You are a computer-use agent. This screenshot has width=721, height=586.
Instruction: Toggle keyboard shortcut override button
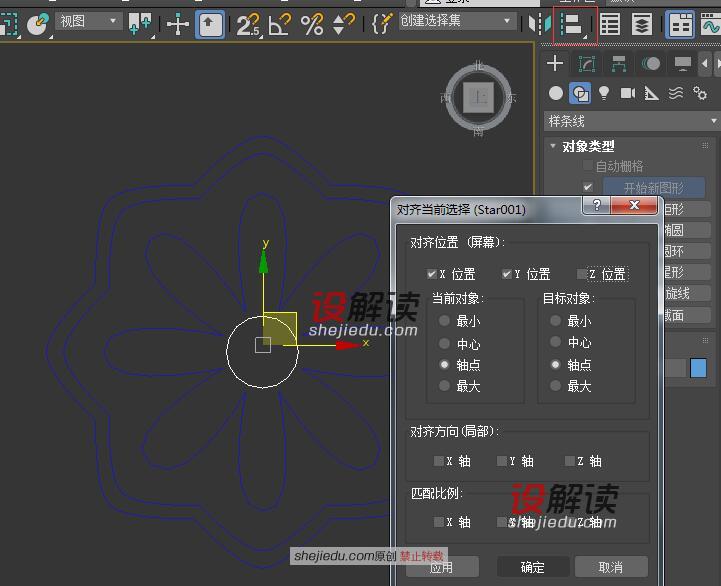click(x=210, y=23)
